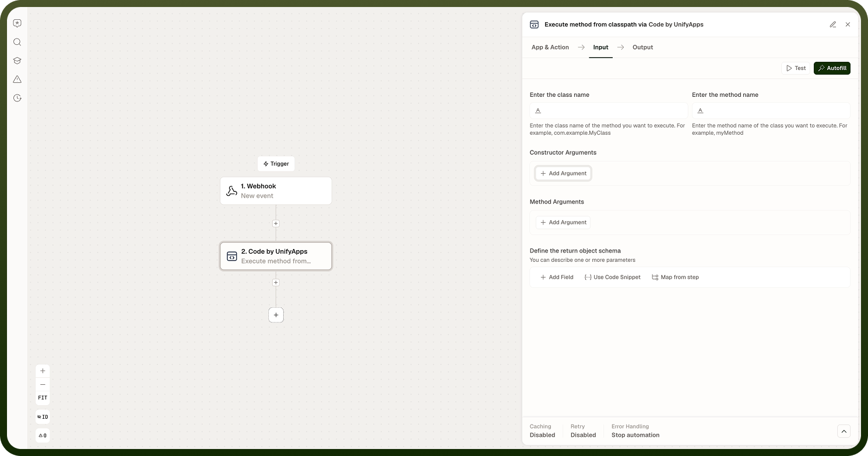Close the step configuration panel

(848, 24)
